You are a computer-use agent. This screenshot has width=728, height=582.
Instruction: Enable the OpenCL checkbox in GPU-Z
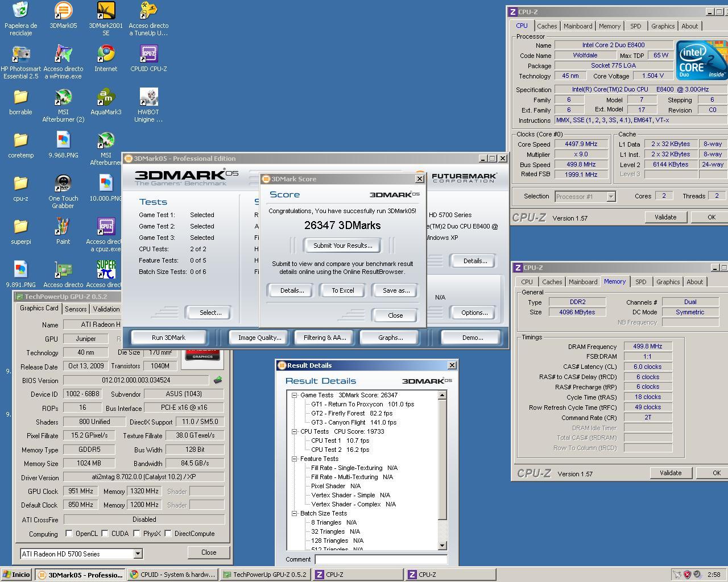(x=69, y=534)
